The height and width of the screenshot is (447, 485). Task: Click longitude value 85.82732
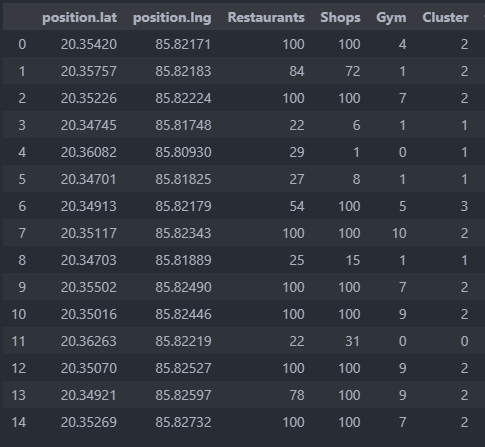coord(183,422)
